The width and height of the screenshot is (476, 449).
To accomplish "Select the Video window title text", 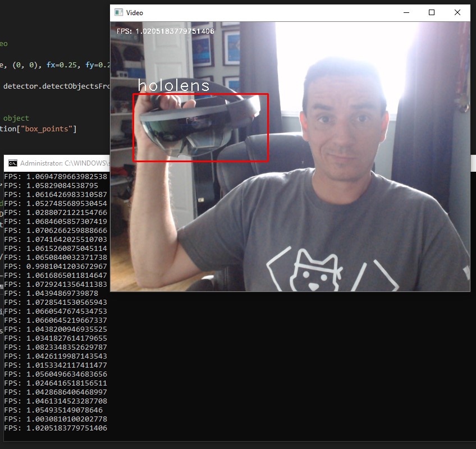I will click(x=134, y=12).
